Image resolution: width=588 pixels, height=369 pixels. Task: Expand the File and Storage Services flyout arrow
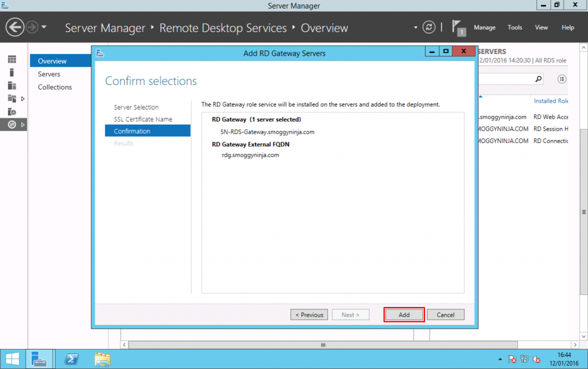(x=24, y=98)
